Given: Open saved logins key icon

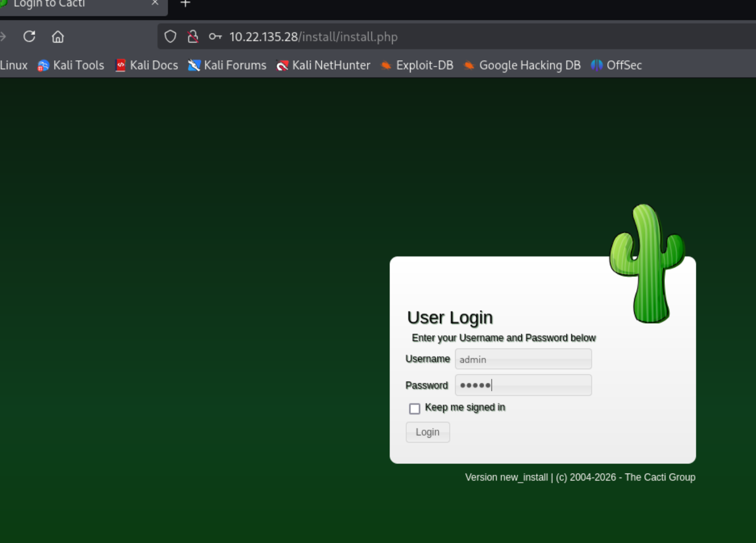Looking at the screenshot, I should click(x=215, y=37).
